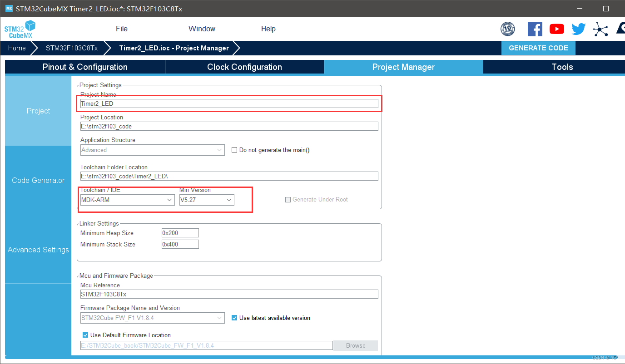Image resolution: width=625 pixels, height=364 pixels.
Task: Open the YouTube icon link
Action: coord(557,29)
